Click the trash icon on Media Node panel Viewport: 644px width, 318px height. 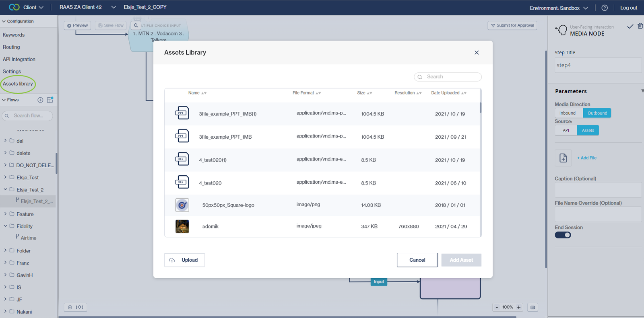coord(640,26)
